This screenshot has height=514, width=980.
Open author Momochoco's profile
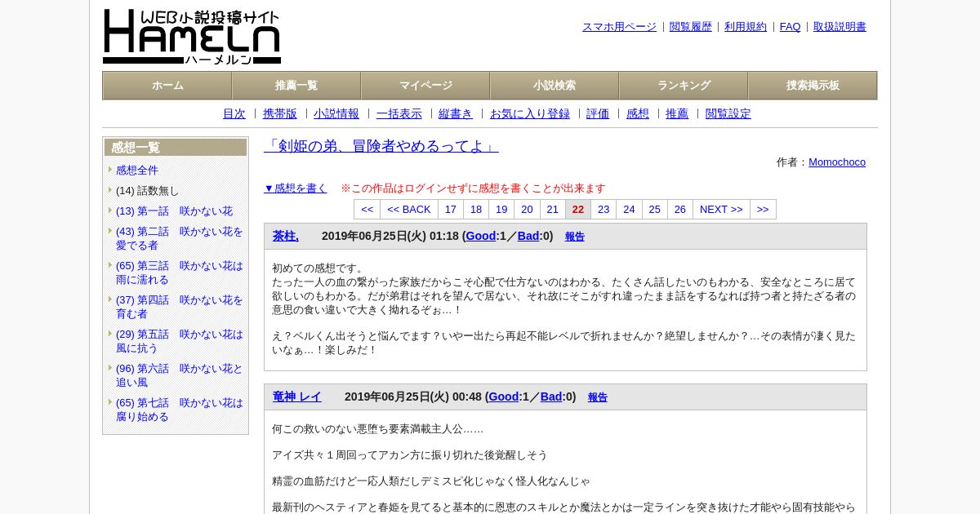click(837, 162)
